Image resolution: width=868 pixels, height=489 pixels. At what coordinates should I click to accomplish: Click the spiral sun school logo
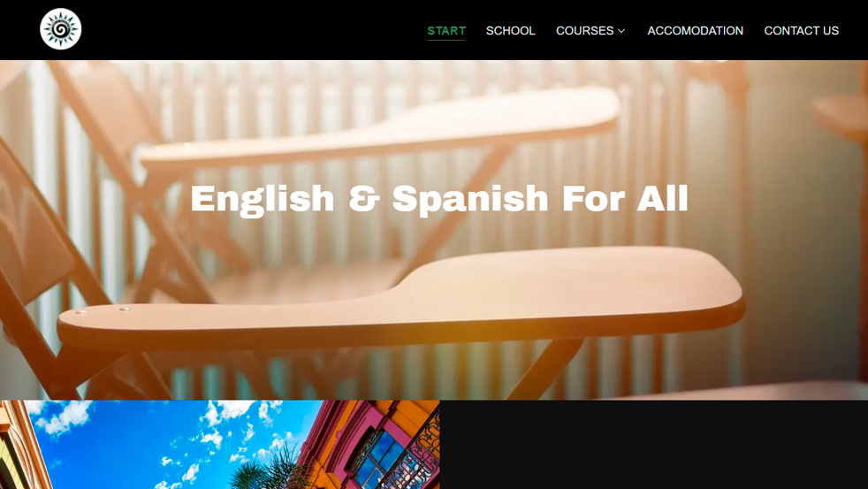pos(61,29)
